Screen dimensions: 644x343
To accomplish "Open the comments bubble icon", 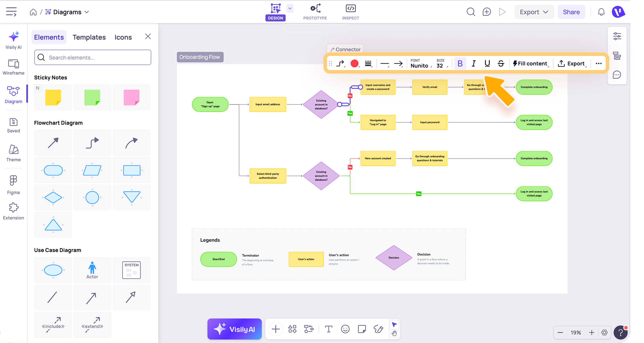I will point(617,75).
